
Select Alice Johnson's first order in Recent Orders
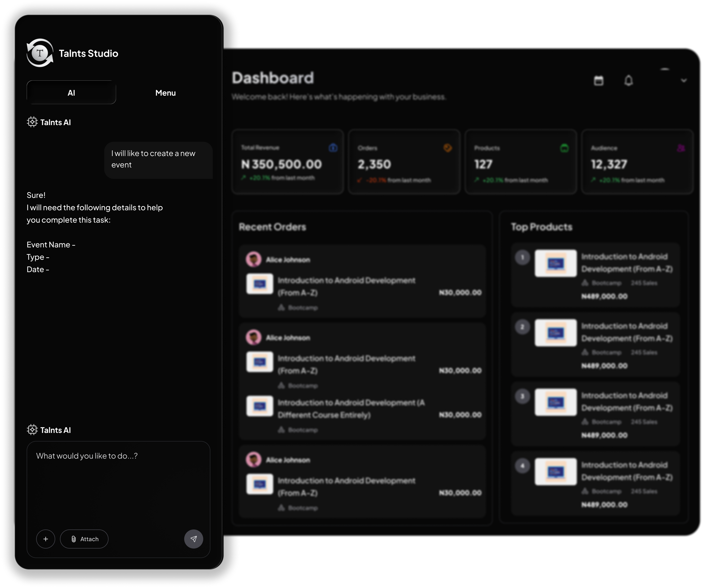pyautogui.click(x=363, y=282)
